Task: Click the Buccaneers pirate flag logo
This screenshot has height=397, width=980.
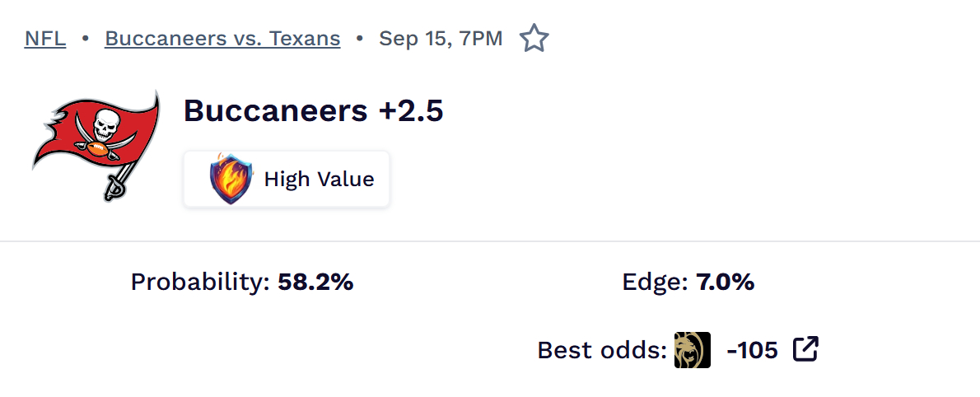Action: tap(96, 146)
